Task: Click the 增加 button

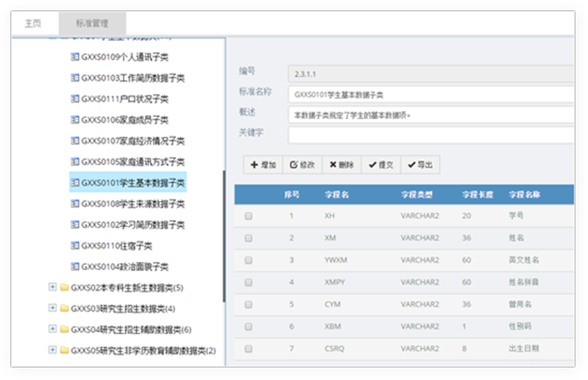Action: pyautogui.click(x=263, y=165)
